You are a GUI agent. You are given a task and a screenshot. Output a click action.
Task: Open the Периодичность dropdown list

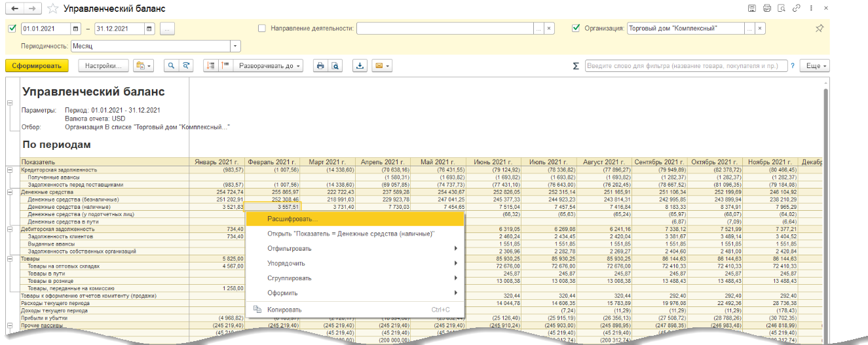[235, 46]
